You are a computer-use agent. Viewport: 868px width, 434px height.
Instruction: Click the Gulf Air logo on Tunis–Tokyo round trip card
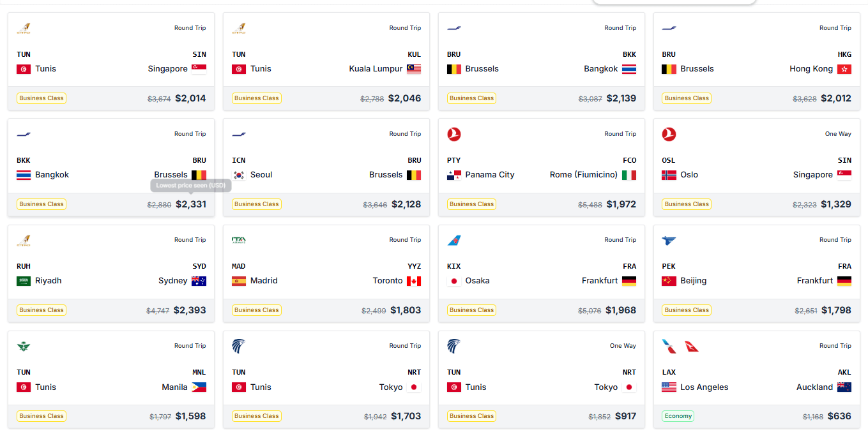(x=240, y=346)
